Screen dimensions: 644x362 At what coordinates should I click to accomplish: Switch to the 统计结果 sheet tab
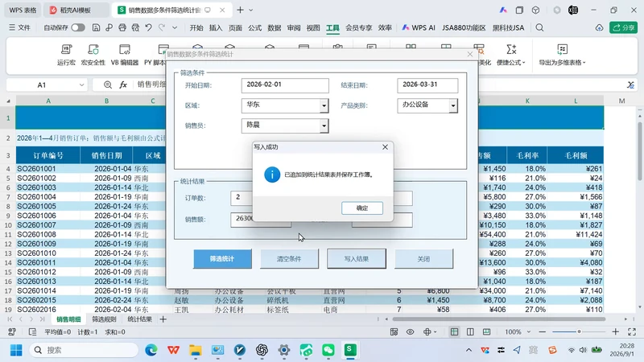tap(139, 319)
